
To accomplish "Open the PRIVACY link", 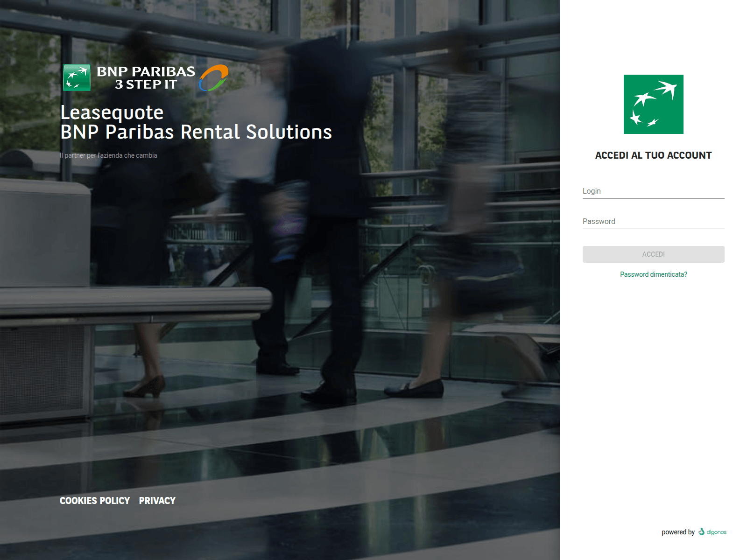I will 157,501.
